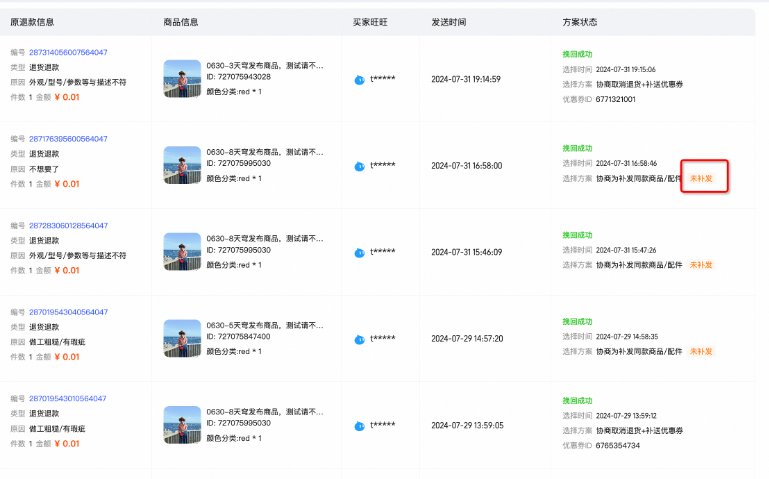
Task: Open refund number 287176395600564047 link
Action: [x=68, y=139]
